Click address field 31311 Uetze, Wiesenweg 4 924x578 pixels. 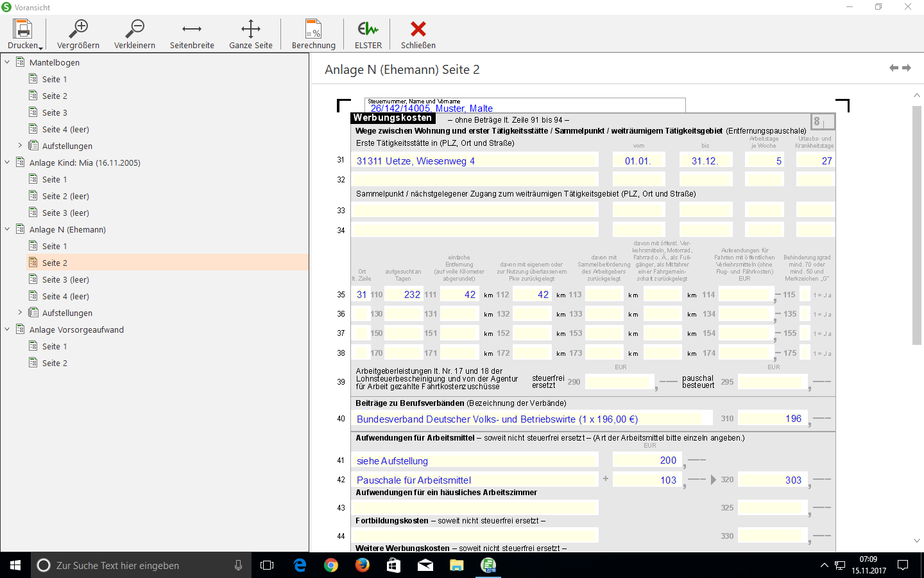pos(475,161)
